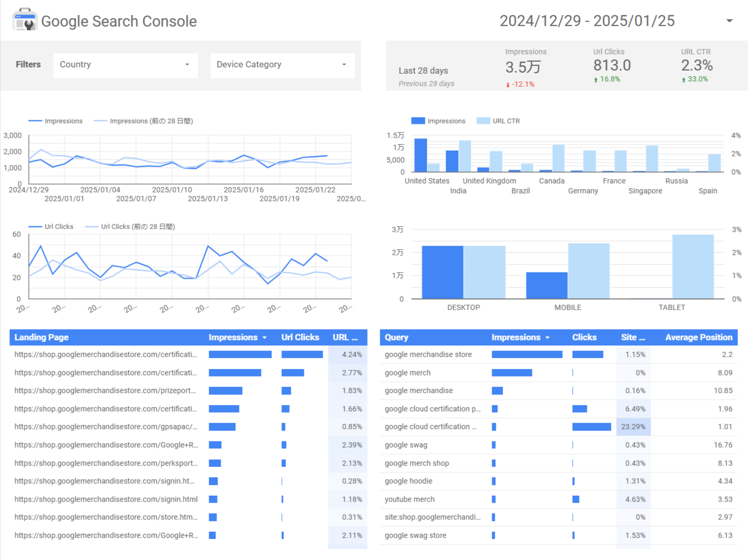The width and height of the screenshot is (748, 560).
Task: Sort Landing Page table by Impressions arrow
Action: click(x=265, y=338)
